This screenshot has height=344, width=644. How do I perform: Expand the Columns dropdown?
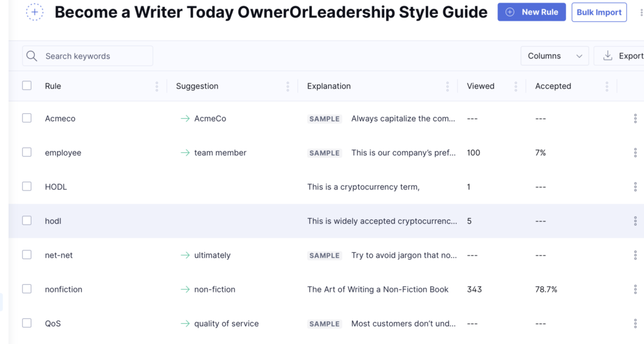[x=555, y=56]
